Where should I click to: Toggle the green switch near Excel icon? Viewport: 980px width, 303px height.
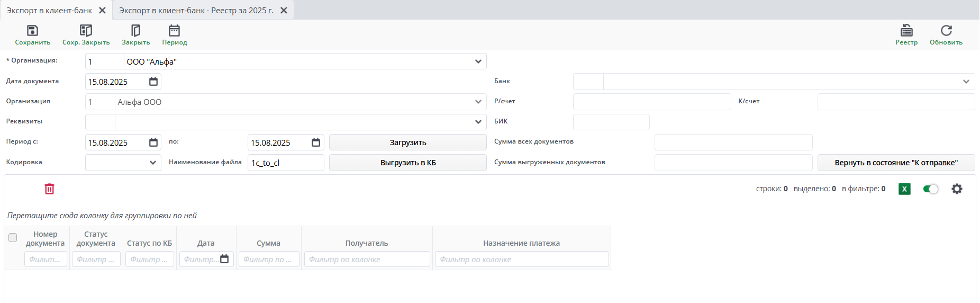point(930,189)
